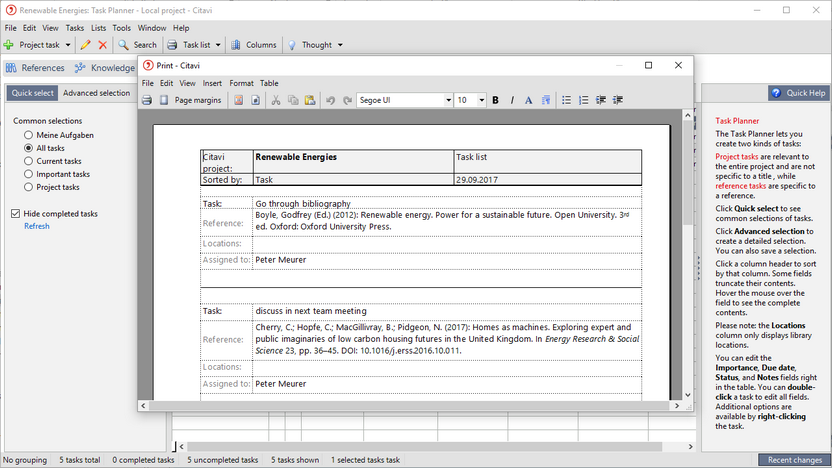Open the Help menu in main window

click(x=181, y=28)
